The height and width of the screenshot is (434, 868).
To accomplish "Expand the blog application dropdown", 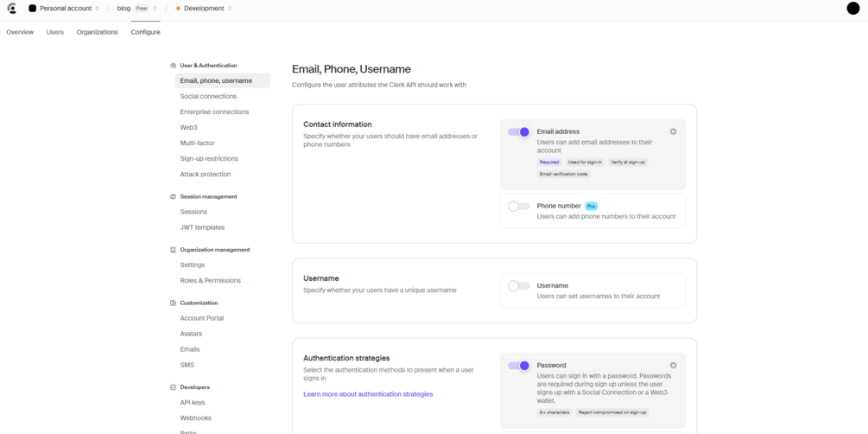I will pos(137,9).
